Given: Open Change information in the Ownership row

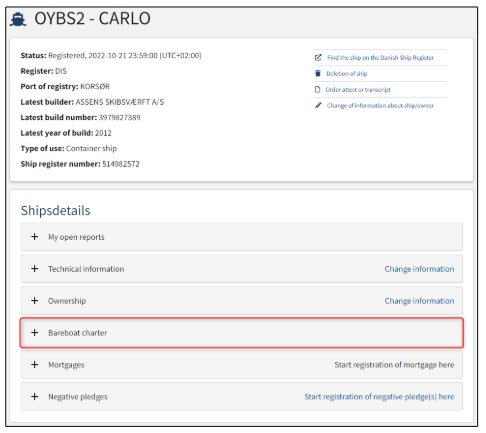Looking at the screenshot, I should pos(419,301).
